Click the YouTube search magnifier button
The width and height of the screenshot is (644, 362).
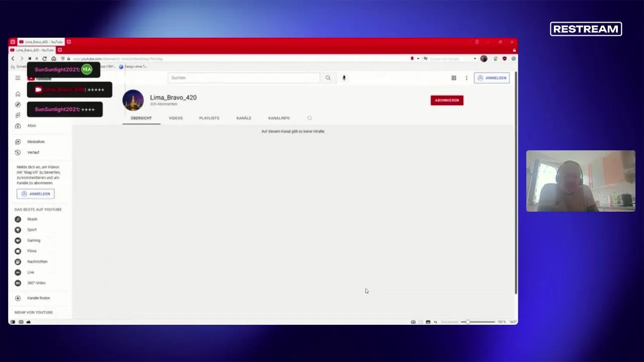coord(328,78)
